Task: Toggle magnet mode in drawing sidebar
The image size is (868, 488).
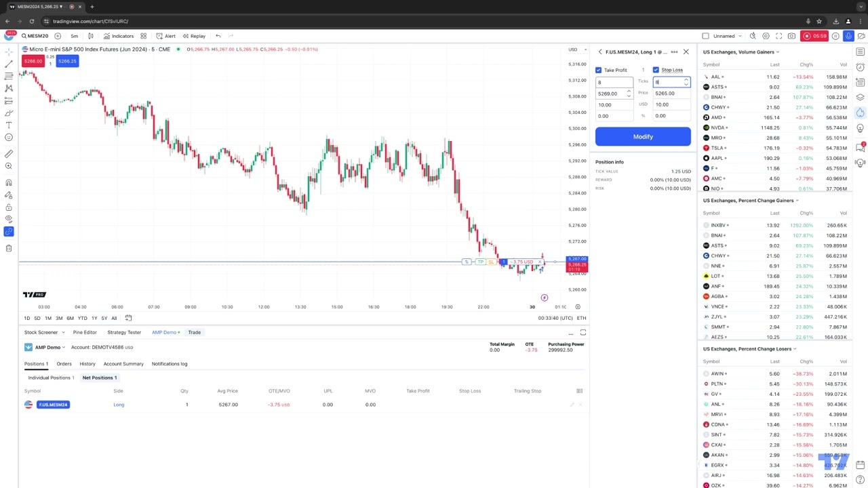Action: 9,182
